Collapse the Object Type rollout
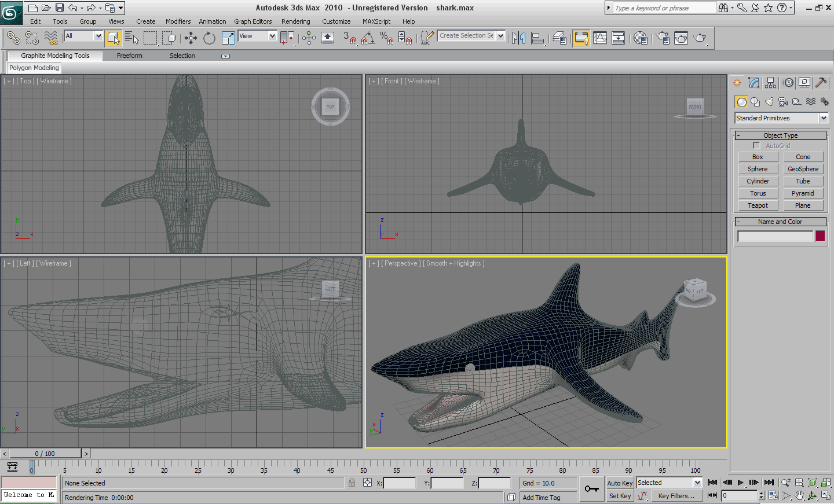The width and height of the screenshot is (834, 504). point(780,135)
